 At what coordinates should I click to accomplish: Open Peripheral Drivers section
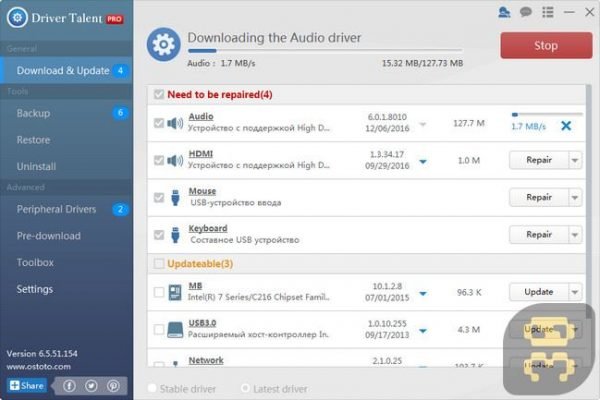66,209
